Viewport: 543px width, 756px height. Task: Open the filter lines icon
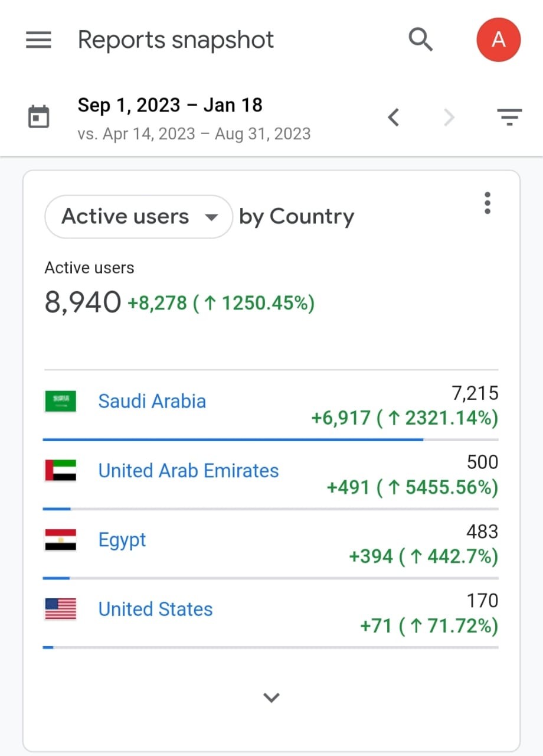click(509, 118)
